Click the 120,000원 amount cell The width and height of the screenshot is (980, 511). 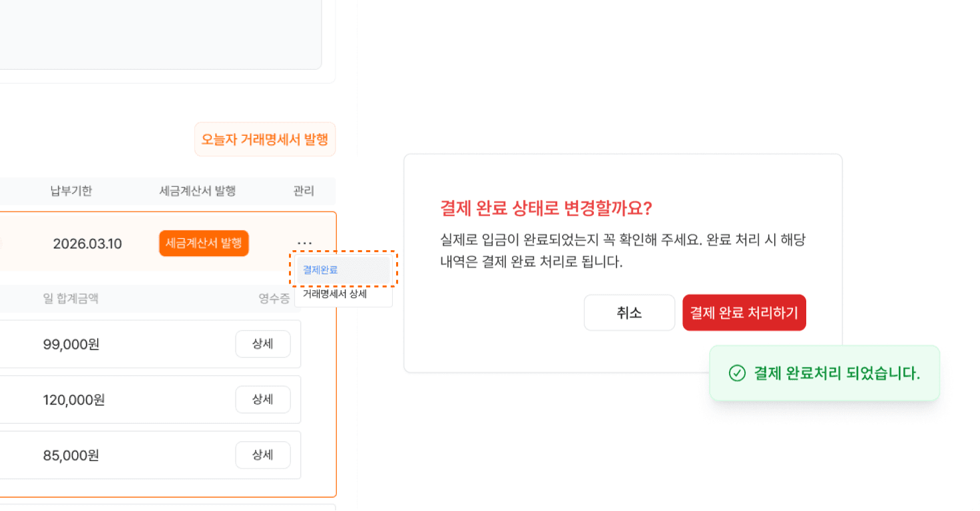click(x=74, y=400)
